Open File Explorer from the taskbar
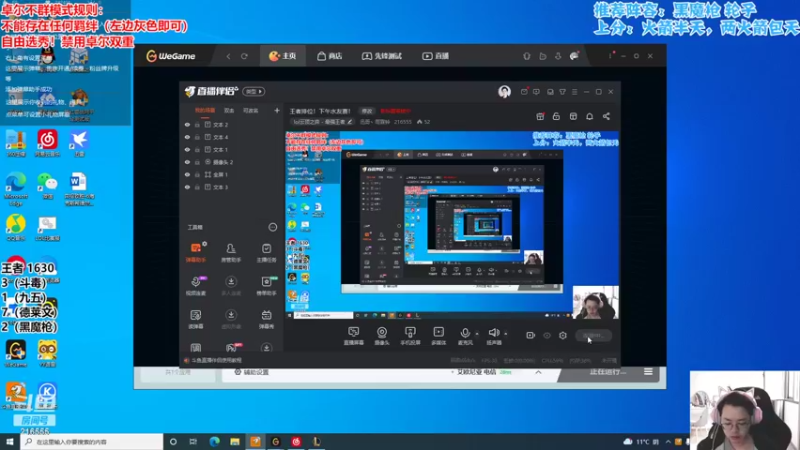Image resolution: width=800 pixels, height=450 pixels. click(x=235, y=442)
